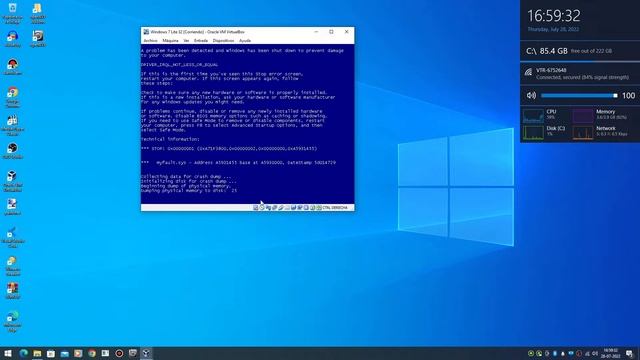
Task: Click inside the VM blue screen display
Action: coord(247,124)
